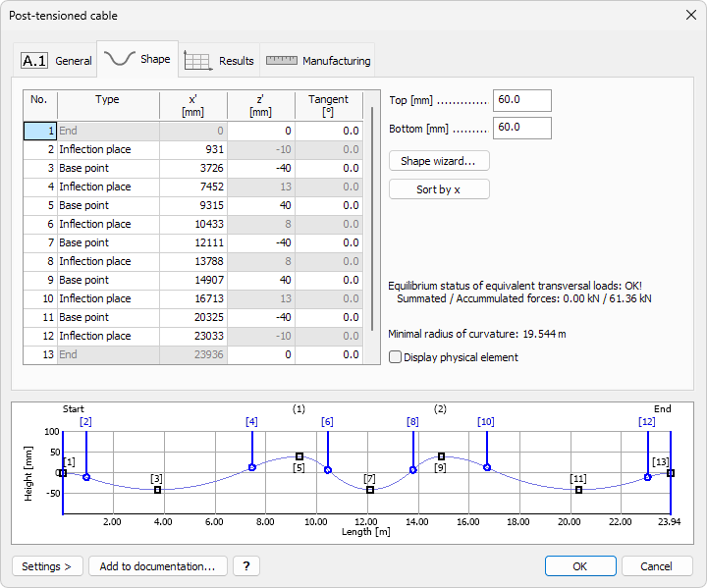Click the table icon on Results tab
The width and height of the screenshot is (707, 588).
(x=198, y=61)
